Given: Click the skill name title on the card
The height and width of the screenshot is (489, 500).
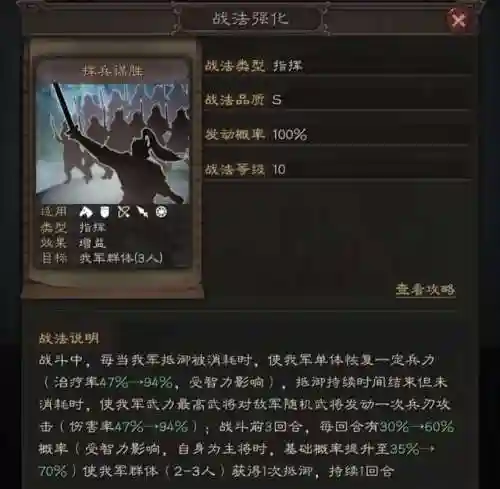Looking at the screenshot, I should (x=113, y=71).
